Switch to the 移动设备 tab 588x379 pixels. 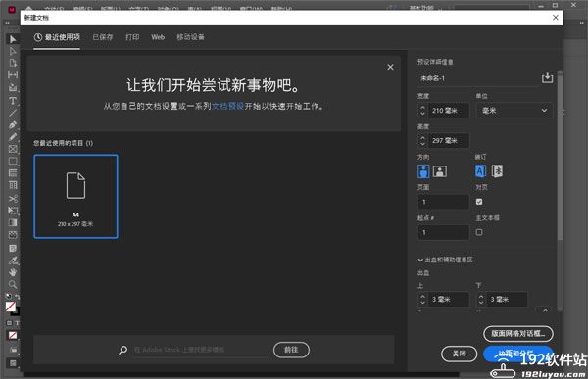click(190, 37)
